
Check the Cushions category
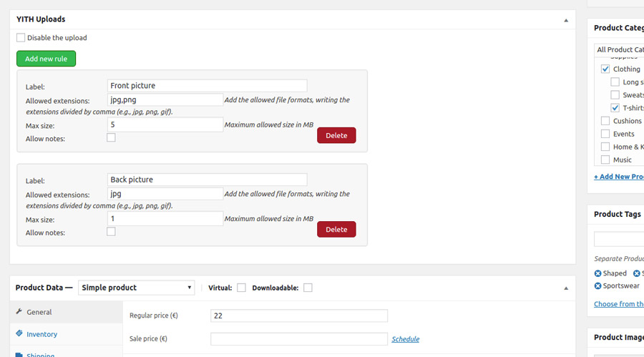tap(605, 121)
